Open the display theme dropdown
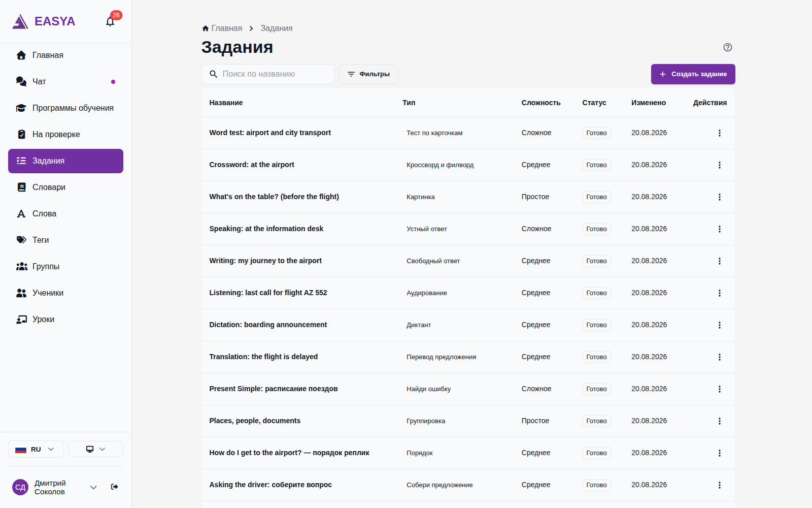This screenshot has width=812, height=508. click(95, 449)
